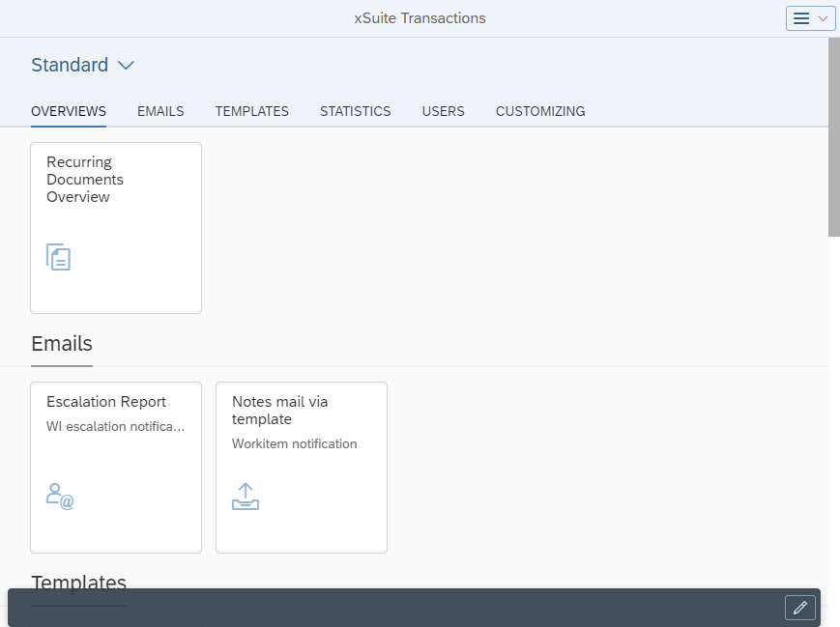Switch to the TEMPLATES tab
This screenshot has width=840, height=627.
point(251,111)
